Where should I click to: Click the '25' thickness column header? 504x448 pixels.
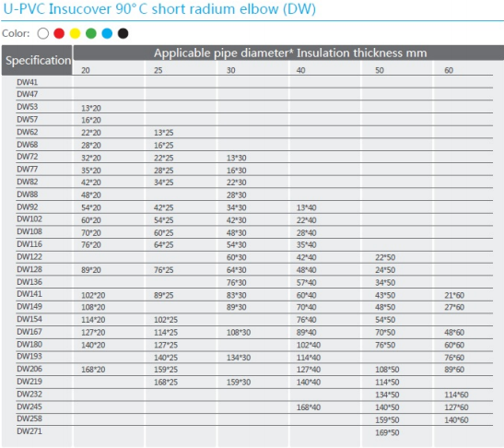158,70
